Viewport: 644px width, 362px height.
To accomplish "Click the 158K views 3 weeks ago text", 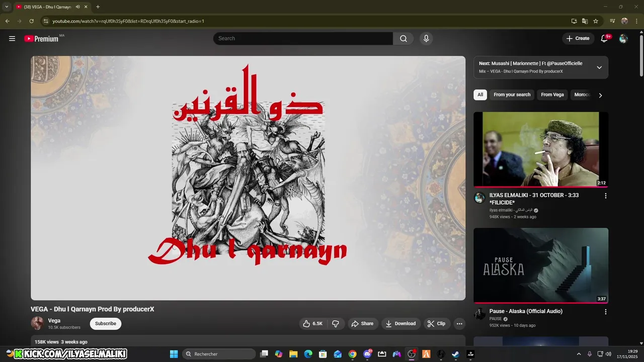I will 61,342.
